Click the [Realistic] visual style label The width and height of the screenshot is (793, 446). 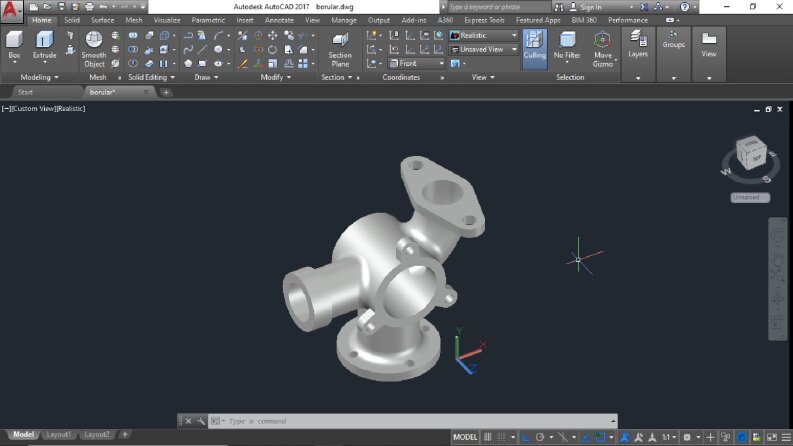point(71,108)
